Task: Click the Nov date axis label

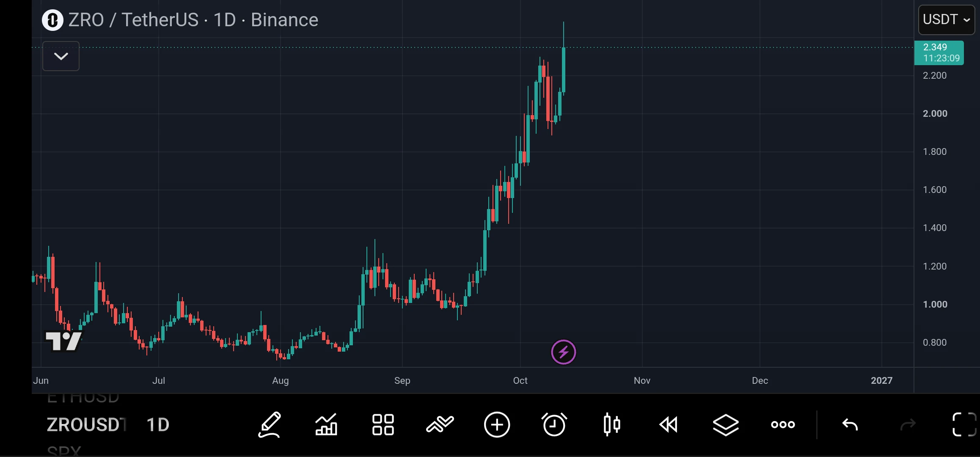Action: coord(642,380)
